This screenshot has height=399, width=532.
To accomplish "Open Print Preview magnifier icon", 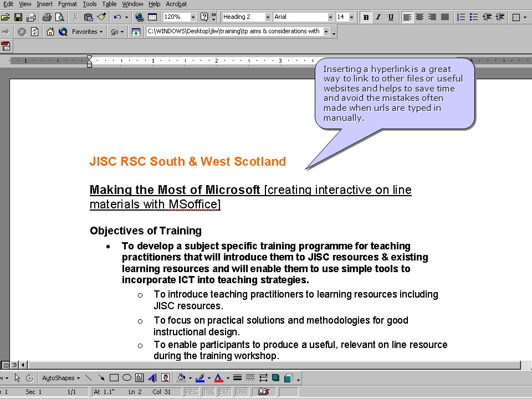I will pos(60,17).
